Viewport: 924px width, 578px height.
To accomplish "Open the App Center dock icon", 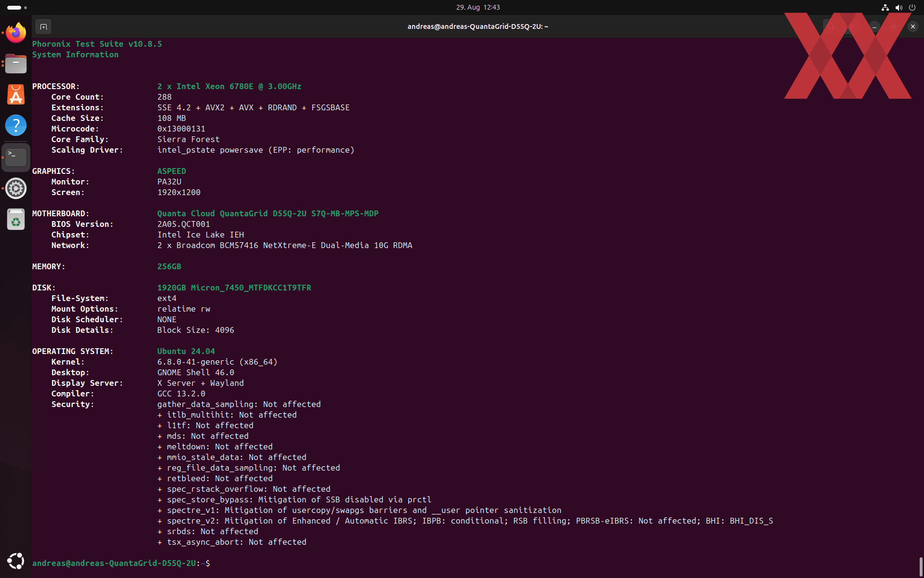I will pos(16,94).
